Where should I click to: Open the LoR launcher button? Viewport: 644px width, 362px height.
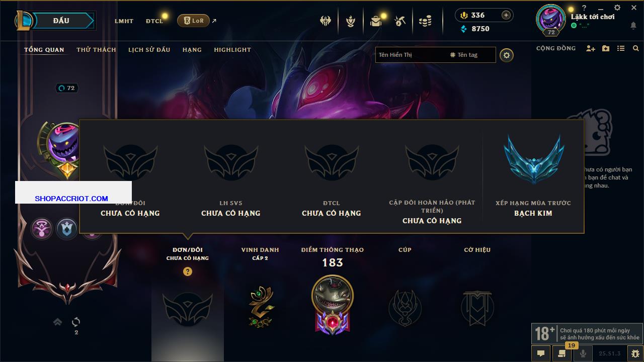point(193,21)
